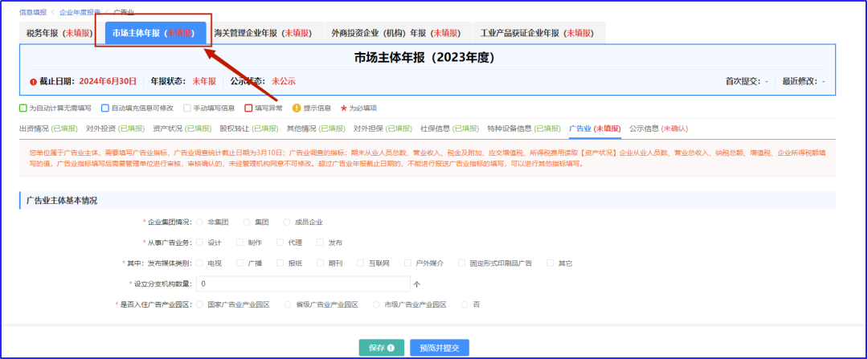The width and height of the screenshot is (868, 359).
Task: Check 电视 media category box
Action: [199, 263]
